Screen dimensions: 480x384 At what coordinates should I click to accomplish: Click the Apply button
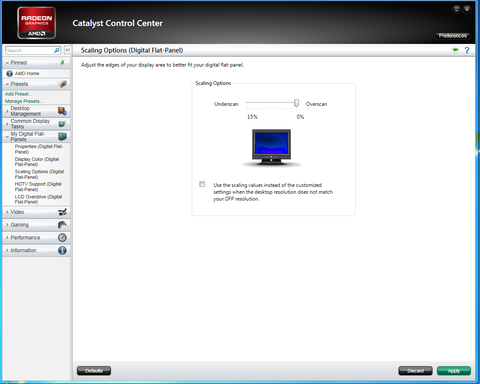454,371
